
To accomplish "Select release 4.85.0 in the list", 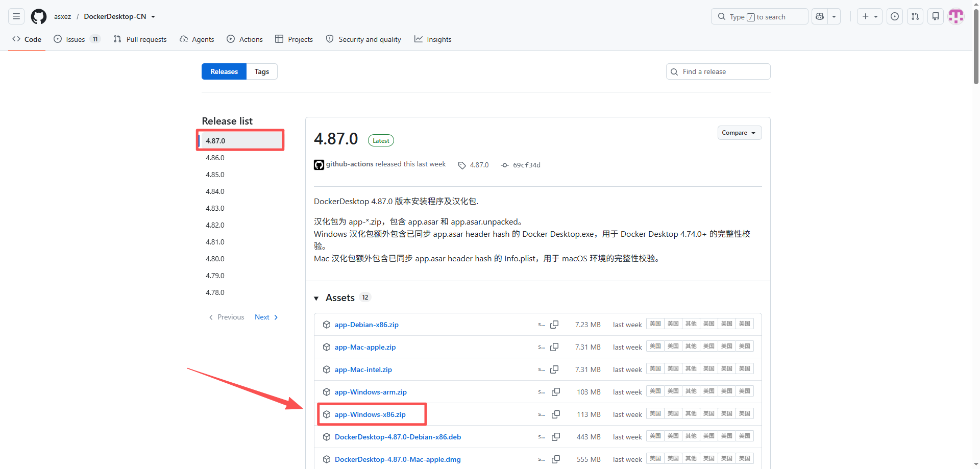I will pyautogui.click(x=215, y=175).
